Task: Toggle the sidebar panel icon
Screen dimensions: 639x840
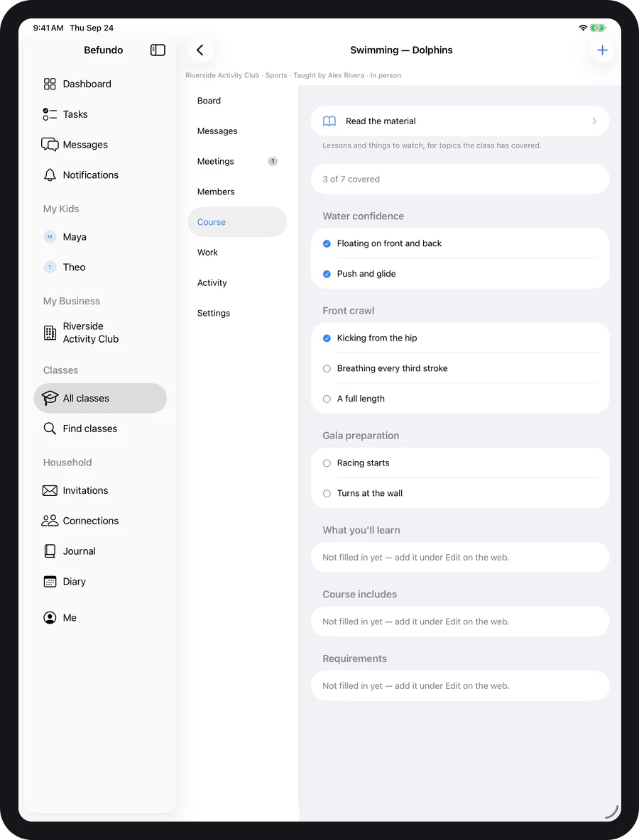Action: (158, 50)
